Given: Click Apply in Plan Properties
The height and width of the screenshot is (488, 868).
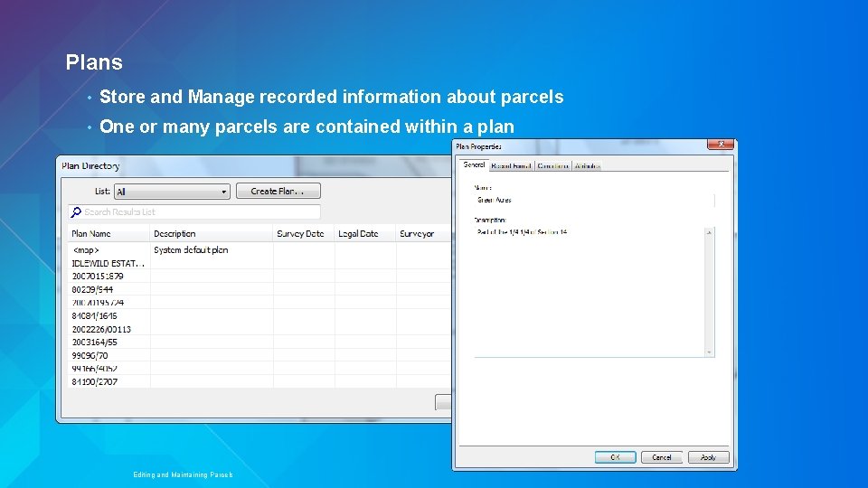Looking at the screenshot, I should (709, 457).
